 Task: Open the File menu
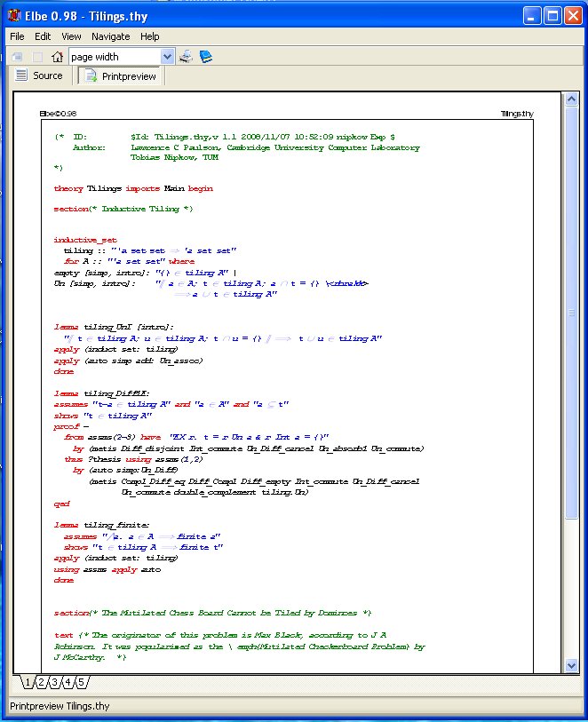(17, 36)
